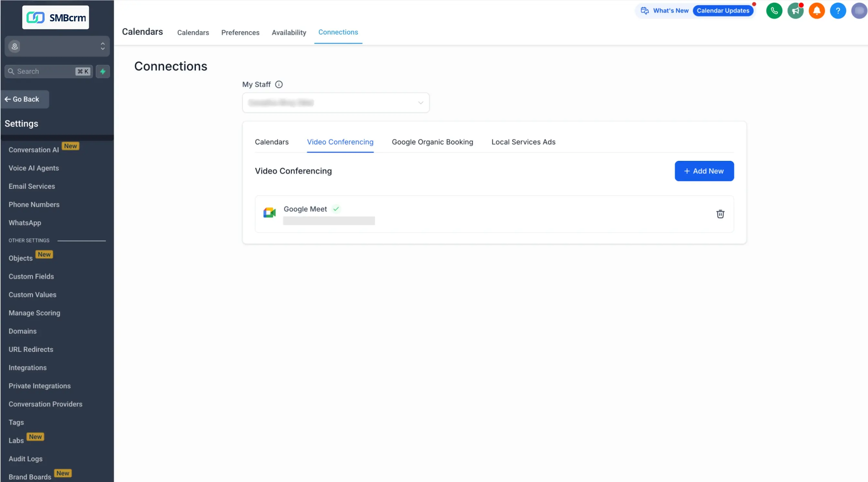Open Phone Numbers settings
868x482 pixels.
(x=34, y=204)
